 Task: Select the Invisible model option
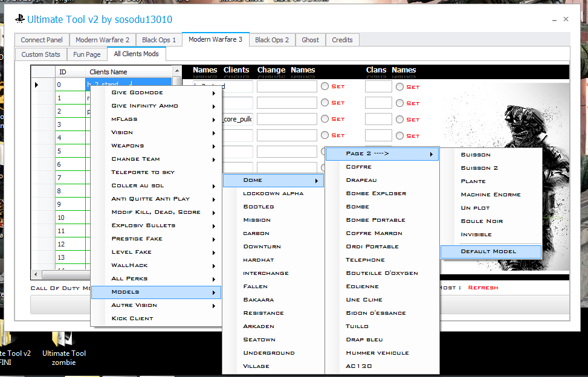pyautogui.click(x=491, y=234)
